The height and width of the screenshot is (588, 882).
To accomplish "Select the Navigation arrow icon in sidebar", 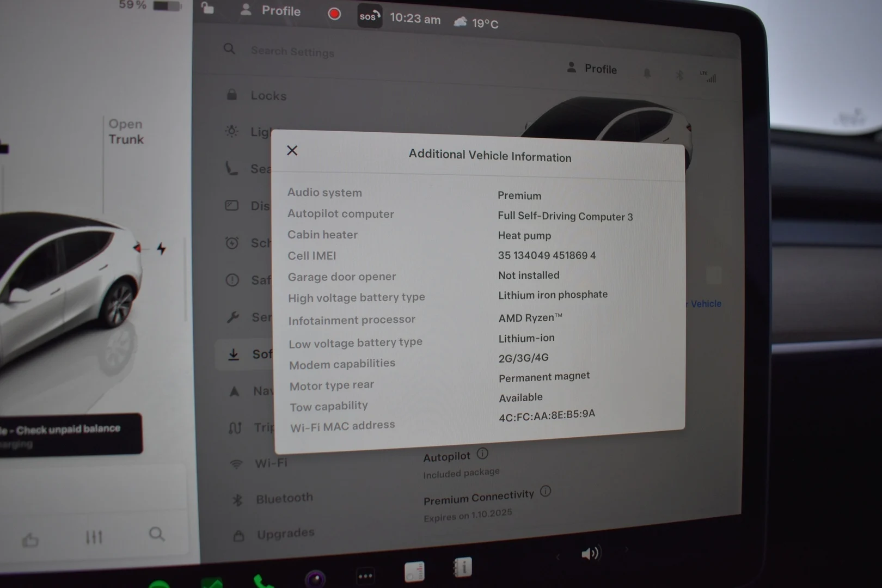I will pos(234,391).
